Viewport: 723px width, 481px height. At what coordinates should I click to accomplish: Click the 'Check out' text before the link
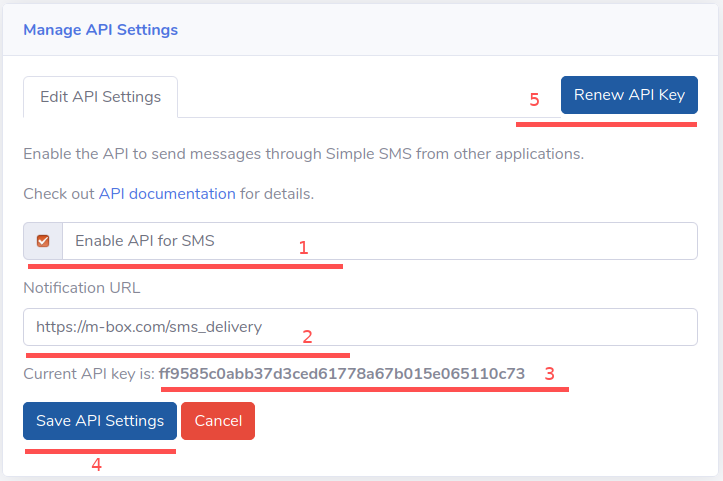[x=59, y=194]
